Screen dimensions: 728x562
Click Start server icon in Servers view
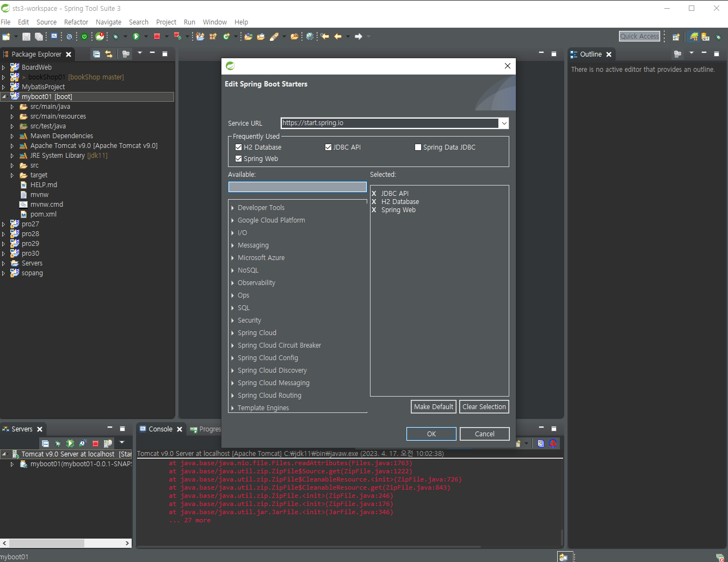(x=70, y=443)
